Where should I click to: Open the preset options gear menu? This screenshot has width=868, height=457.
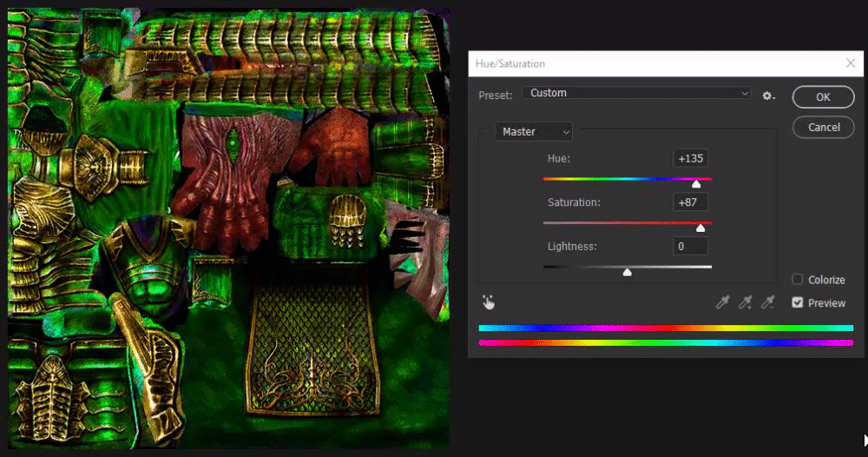[x=768, y=96]
